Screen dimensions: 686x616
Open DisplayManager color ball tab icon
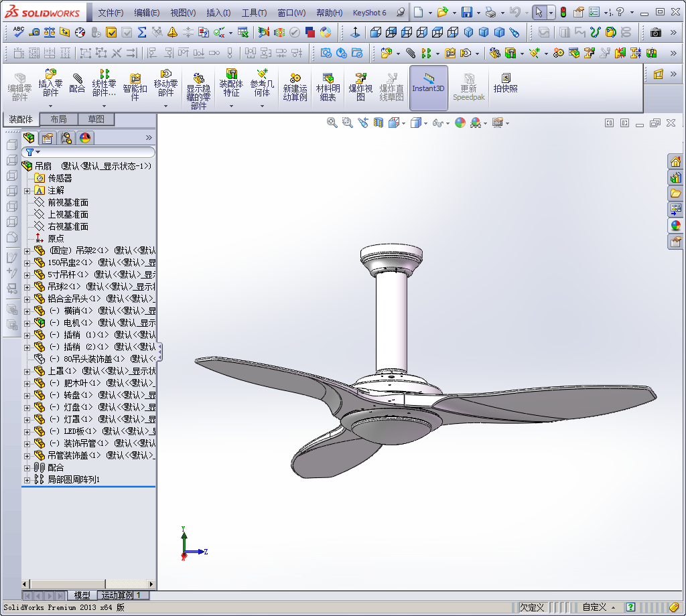tap(85, 138)
